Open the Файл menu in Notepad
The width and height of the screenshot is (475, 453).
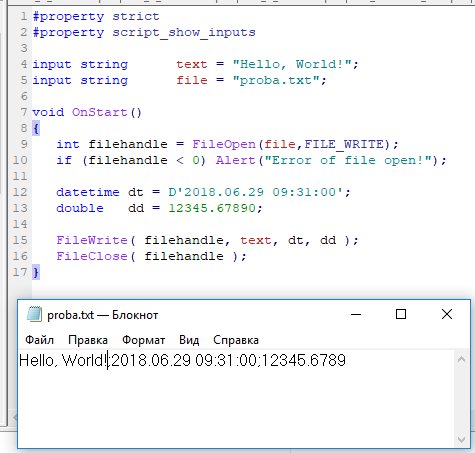point(39,340)
